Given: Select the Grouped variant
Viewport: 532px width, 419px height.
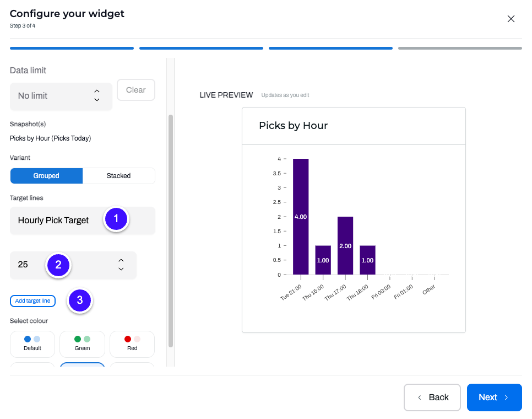Looking at the screenshot, I should [x=46, y=176].
